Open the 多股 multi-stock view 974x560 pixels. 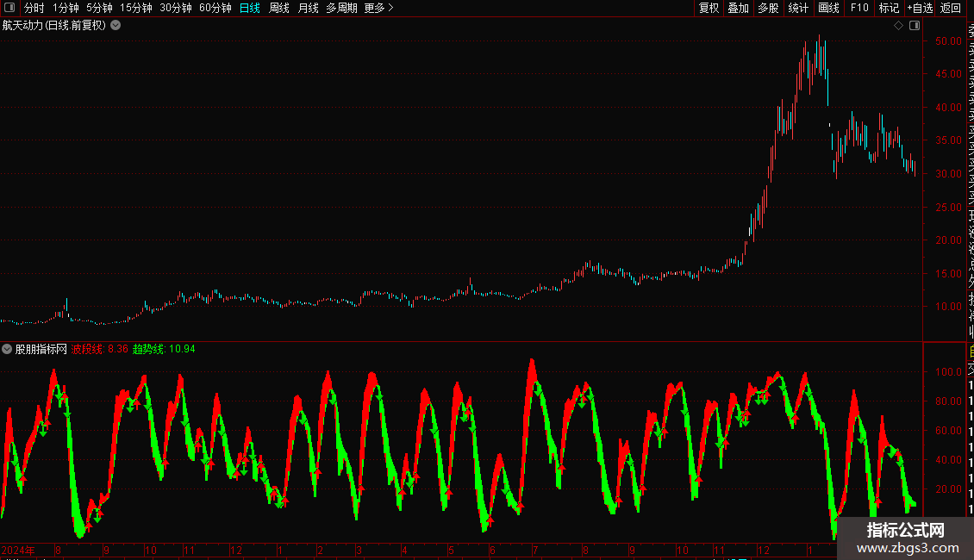(x=768, y=8)
